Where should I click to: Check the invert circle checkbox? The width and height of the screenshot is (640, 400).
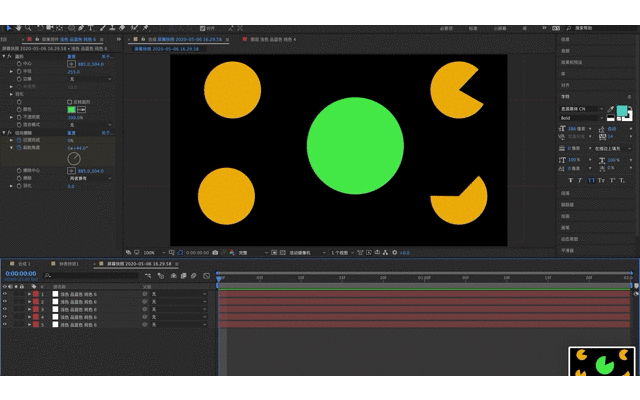pos(69,102)
